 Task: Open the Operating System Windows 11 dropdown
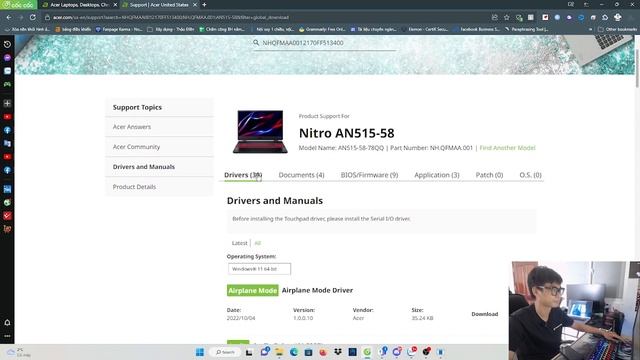tap(259, 269)
